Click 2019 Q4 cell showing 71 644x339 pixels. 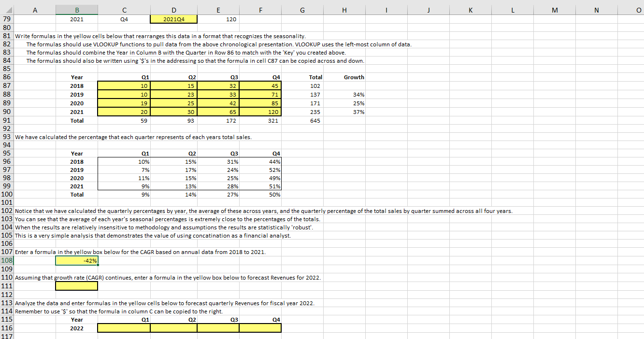point(260,95)
